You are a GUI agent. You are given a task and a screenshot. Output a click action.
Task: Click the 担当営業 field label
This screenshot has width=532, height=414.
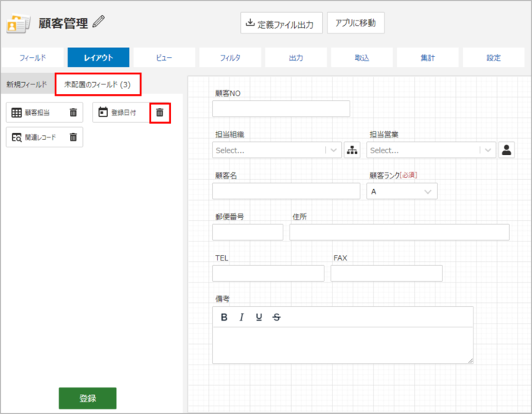point(384,134)
